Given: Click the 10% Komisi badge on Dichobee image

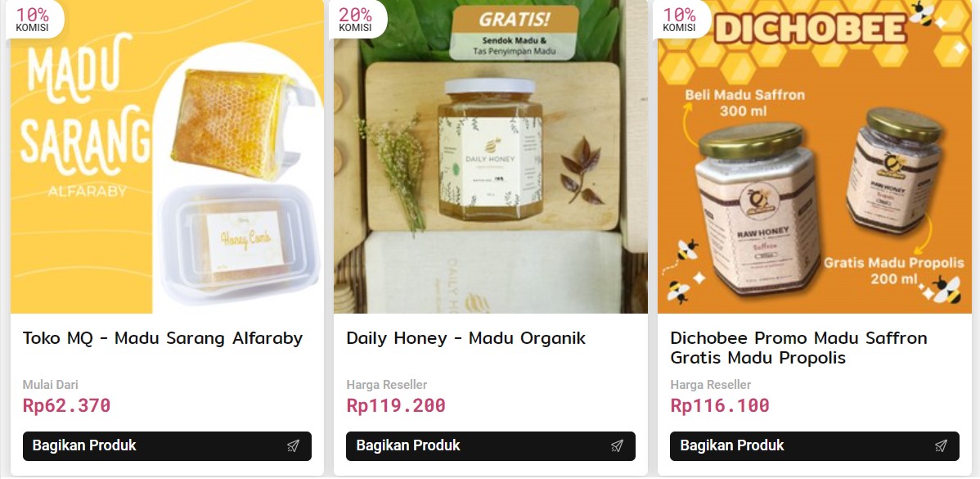Looking at the screenshot, I should click(680, 20).
